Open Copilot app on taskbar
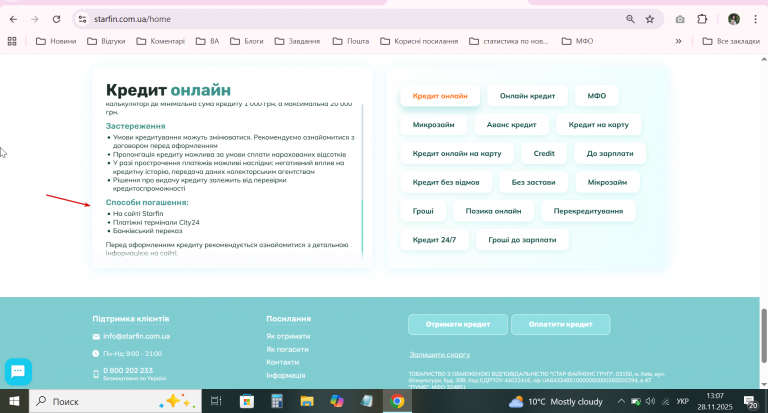Viewport: 768px width, 413px height. [x=337, y=401]
